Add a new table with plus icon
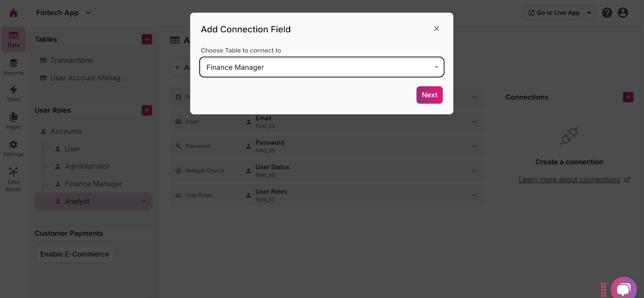Viewport: 644px width, 298px height. (147, 39)
